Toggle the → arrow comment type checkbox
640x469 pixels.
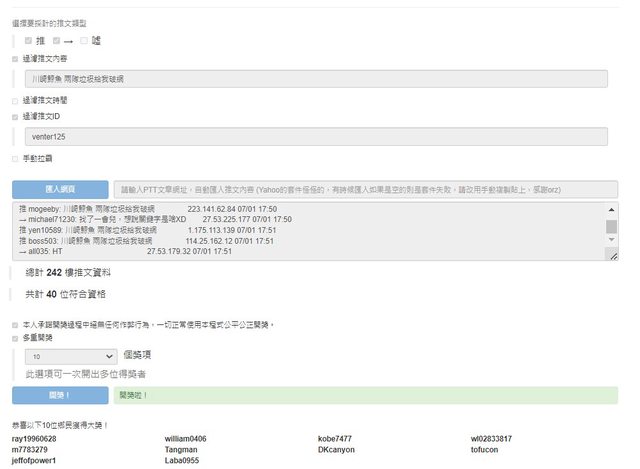click(x=57, y=41)
